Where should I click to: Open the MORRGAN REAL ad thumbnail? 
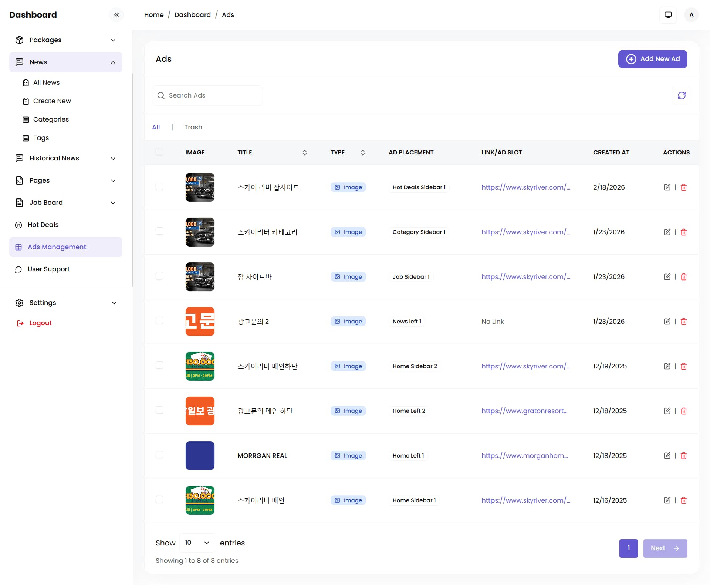pos(200,456)
